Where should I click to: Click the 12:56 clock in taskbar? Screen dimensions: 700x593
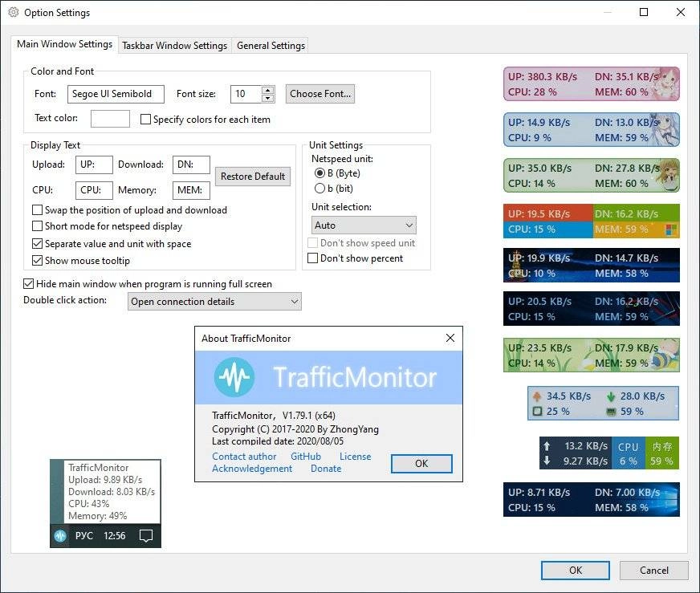point(114,535)
